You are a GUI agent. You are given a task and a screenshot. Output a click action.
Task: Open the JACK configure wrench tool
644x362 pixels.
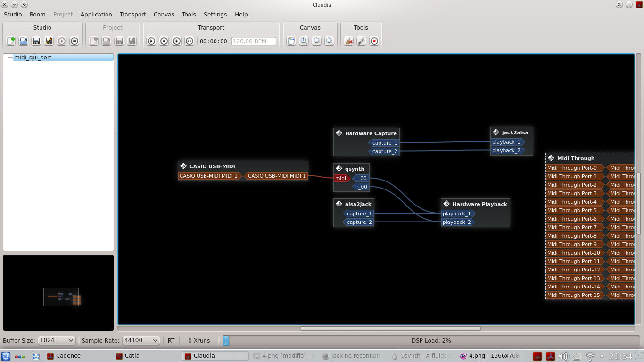(x=362, y=41)
